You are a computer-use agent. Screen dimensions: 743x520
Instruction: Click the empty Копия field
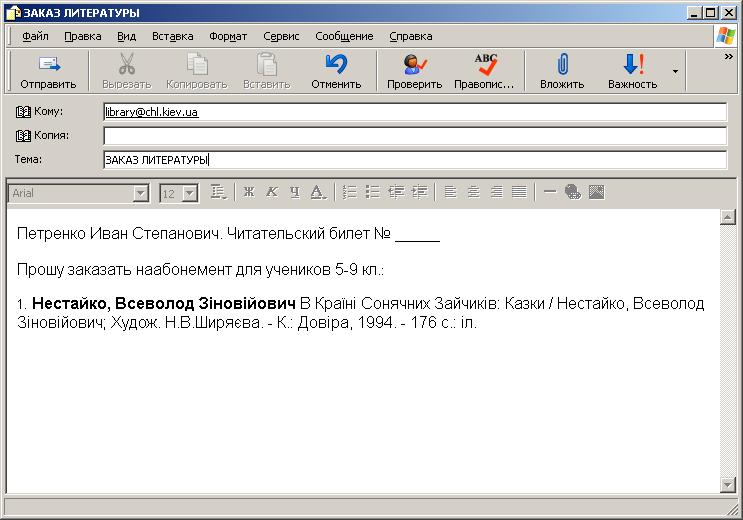tap(415, 136)
